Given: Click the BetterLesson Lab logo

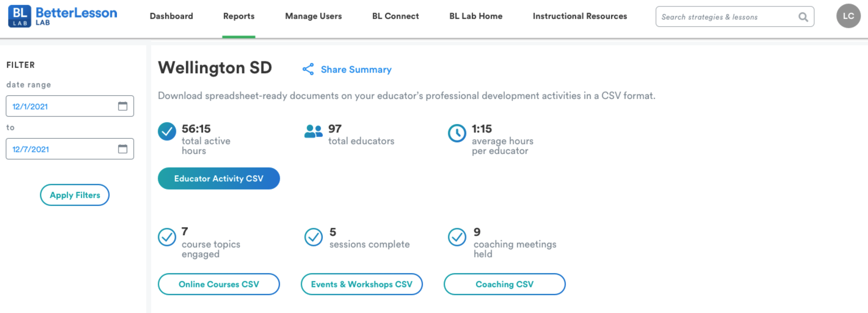Looking at the screenshot, I should tap(62, 16).
